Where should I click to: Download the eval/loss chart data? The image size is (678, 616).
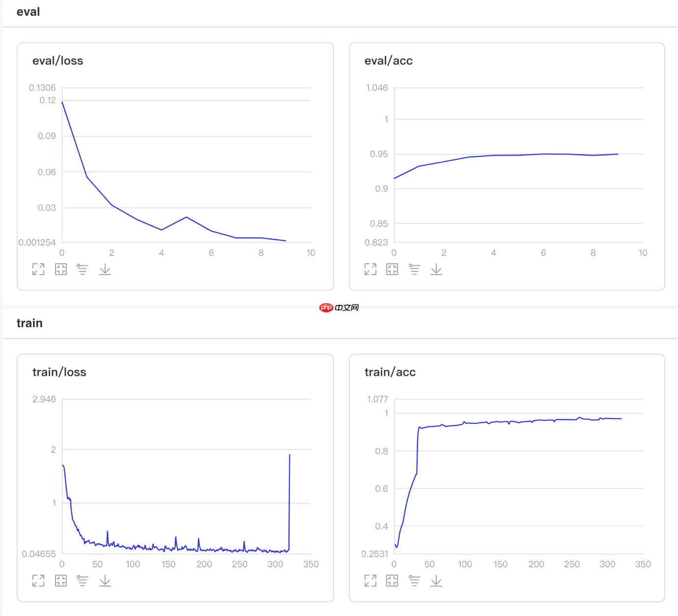[x=105, y=269]
